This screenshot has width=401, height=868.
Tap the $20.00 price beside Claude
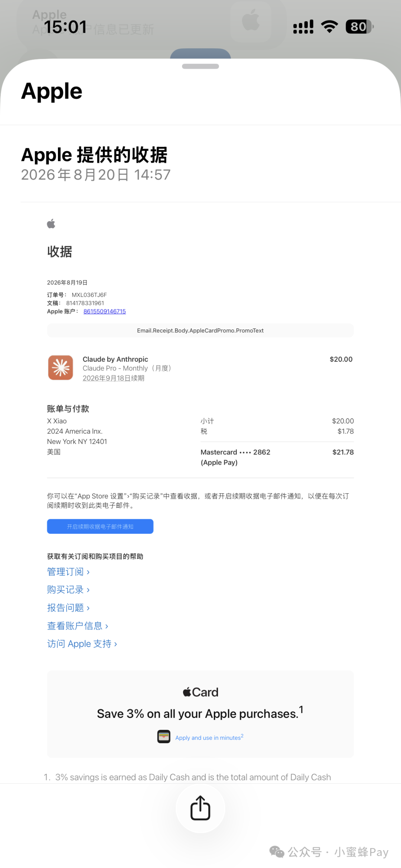pyautogui.click(x=341, y=359)
